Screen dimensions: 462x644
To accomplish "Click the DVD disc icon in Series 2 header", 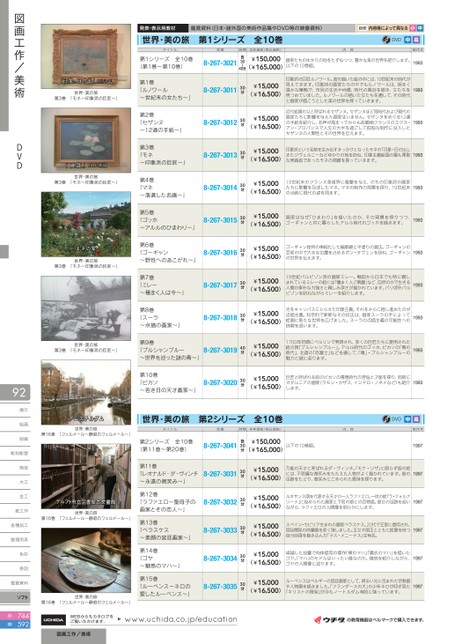I will click(x=386, y=419).
